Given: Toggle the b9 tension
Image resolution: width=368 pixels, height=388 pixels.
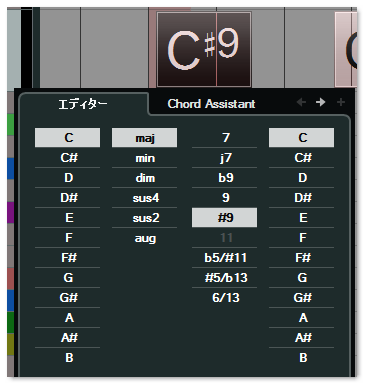Looking at the screenshot, I should tap(224, 178).
